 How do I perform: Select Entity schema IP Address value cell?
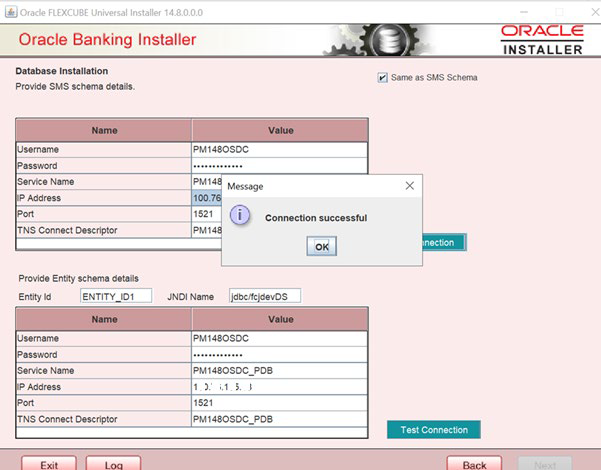[x=280, y=387]
